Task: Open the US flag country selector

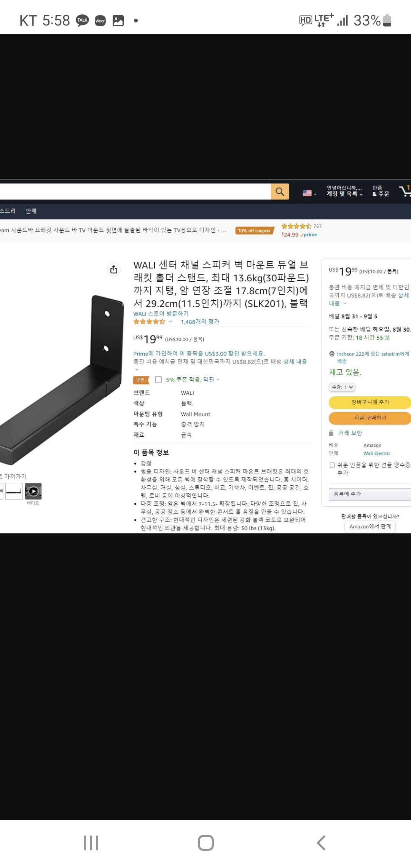Action: pyautogui.click(x=310, y=193)
